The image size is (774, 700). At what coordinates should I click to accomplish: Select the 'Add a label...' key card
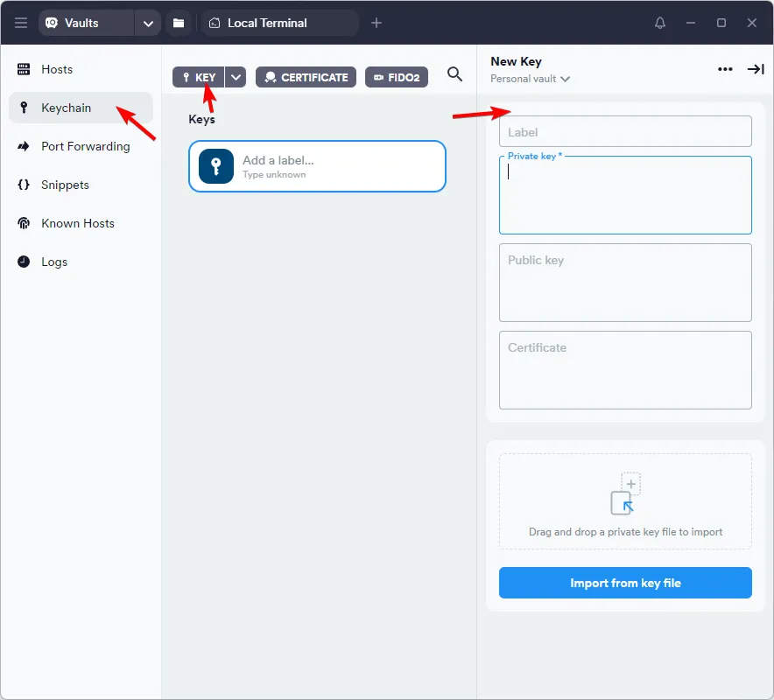[317, 166]
